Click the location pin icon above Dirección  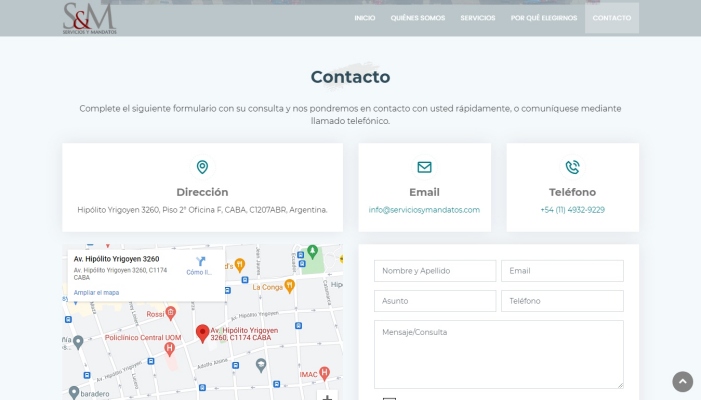(202, 167)
